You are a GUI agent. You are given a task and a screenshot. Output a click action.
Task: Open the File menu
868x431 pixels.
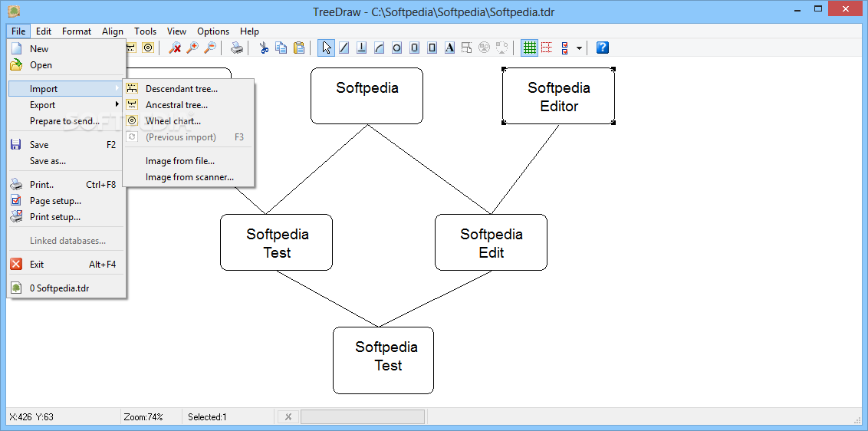18,31
